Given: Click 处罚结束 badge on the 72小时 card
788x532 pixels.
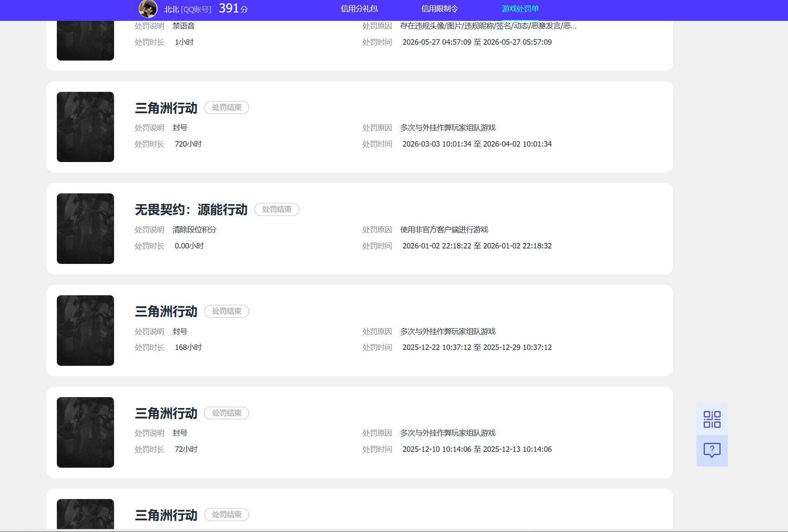Looking at the screenshot, I should [x=226, y=413].
